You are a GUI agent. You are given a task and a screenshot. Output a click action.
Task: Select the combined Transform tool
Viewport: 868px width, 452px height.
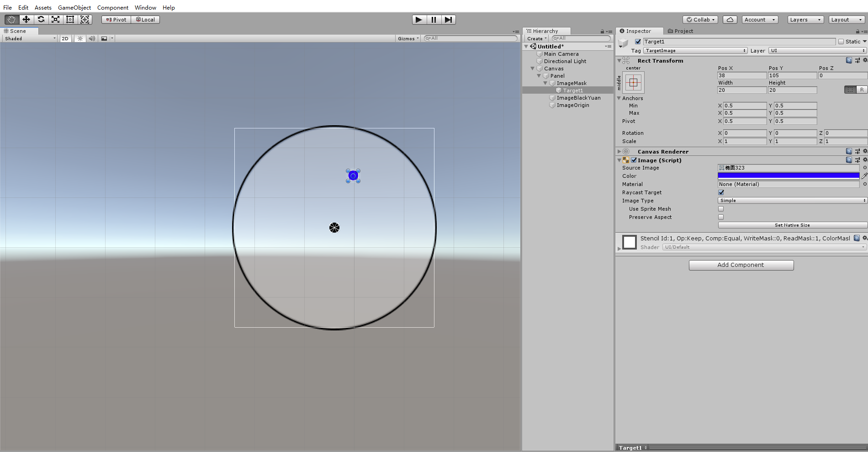85,20
